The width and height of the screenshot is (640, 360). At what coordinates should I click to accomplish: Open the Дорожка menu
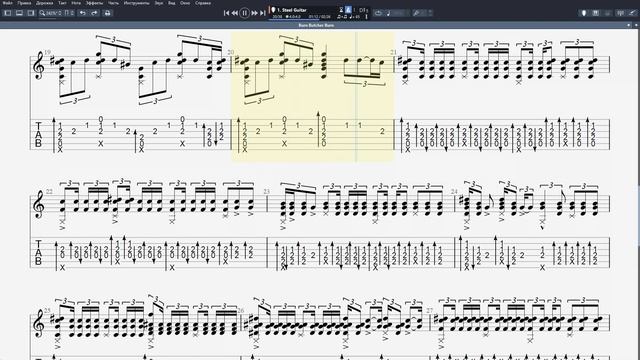point(44,3)
